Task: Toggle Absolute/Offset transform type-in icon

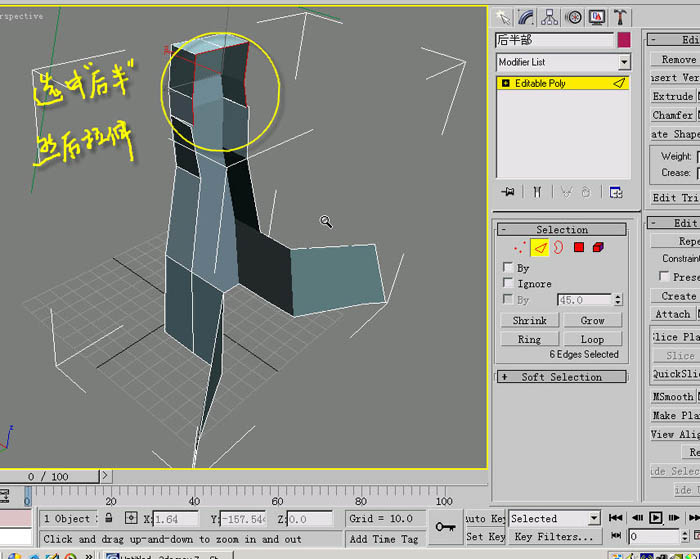Action: click(131, 518)
